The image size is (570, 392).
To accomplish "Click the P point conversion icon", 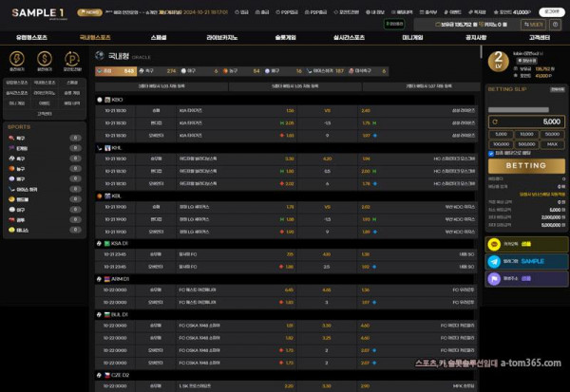I will click(73, 61).
